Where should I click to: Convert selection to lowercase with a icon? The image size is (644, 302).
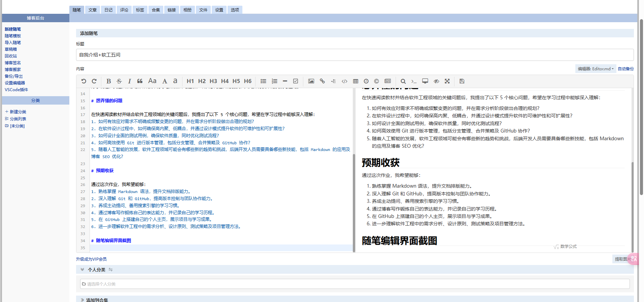[x=175, y=81]
